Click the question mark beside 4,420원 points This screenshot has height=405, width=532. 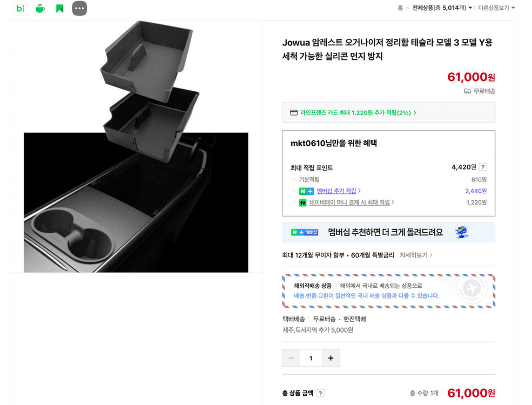[x=483, y=167]
